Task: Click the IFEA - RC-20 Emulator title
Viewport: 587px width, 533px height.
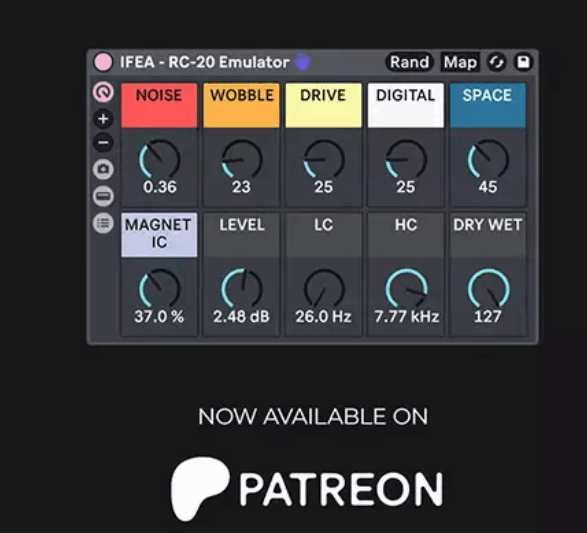Action: (x=204, y=62)
